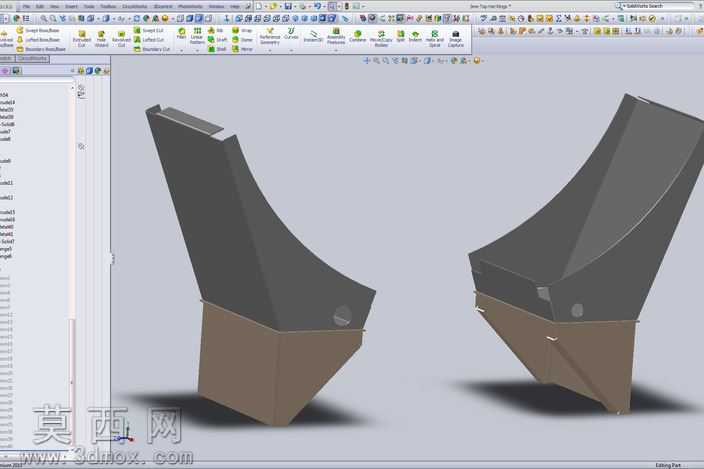Select the Mirror tool
This screenshot has width=704, height=469.
(x=242, y=49)
